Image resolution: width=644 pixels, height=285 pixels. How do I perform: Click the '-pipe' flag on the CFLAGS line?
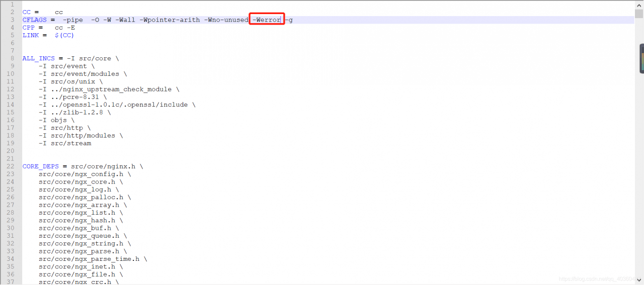pos(73,20)
